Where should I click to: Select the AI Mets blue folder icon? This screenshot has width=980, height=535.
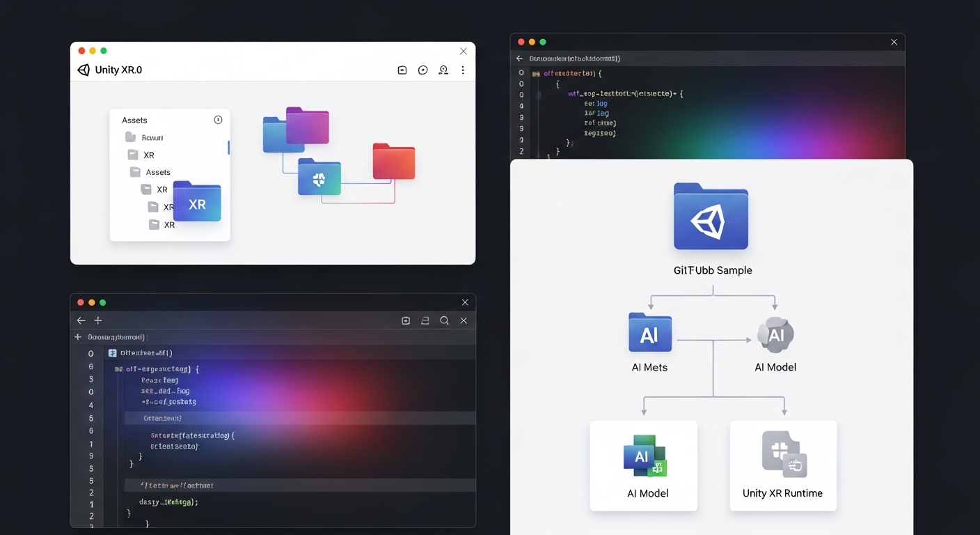[649, 332]
